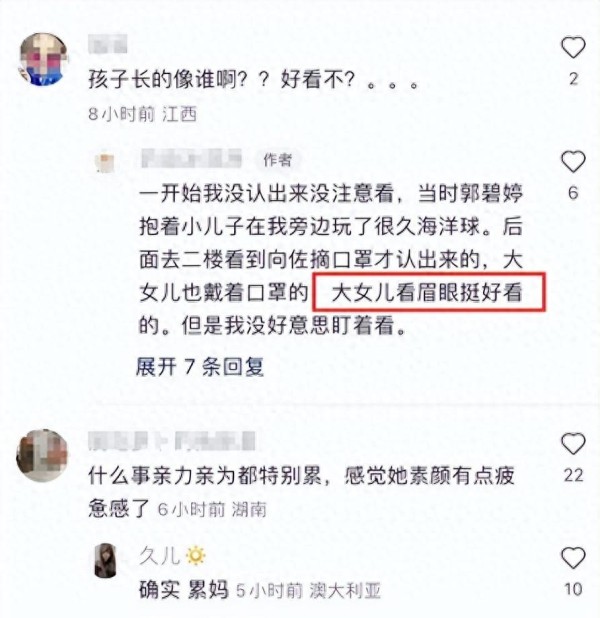Open the Hunan commenter's avatar

(42, 456)
